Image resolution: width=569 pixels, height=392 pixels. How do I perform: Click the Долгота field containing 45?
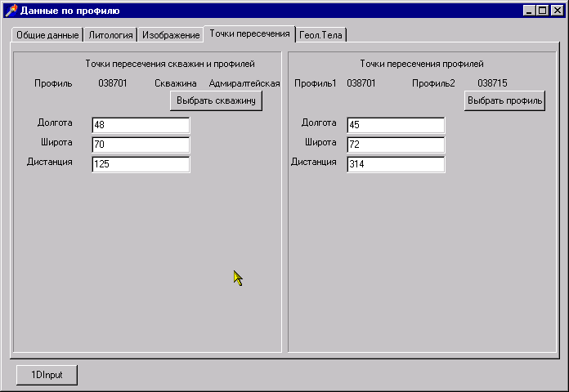396,125
